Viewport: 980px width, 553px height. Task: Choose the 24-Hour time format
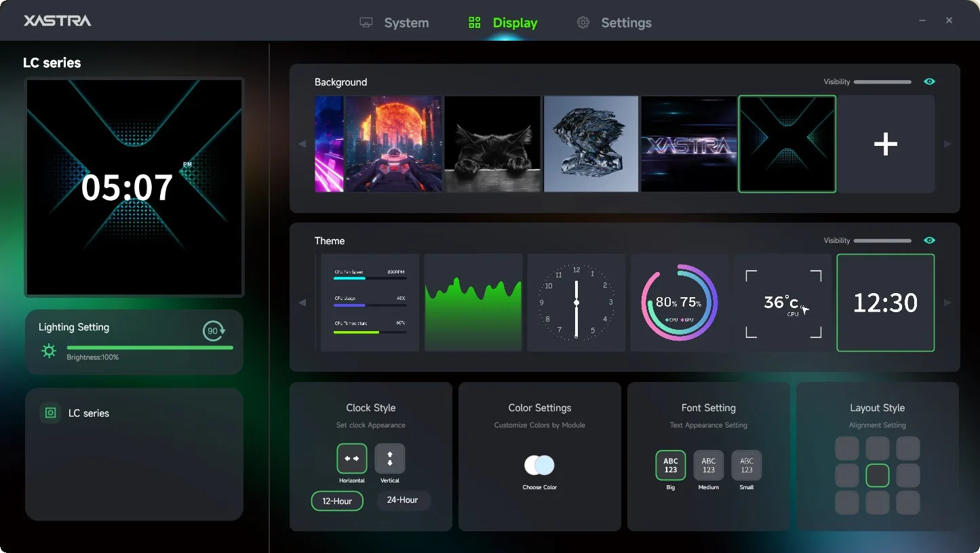(x=403, y=500)
